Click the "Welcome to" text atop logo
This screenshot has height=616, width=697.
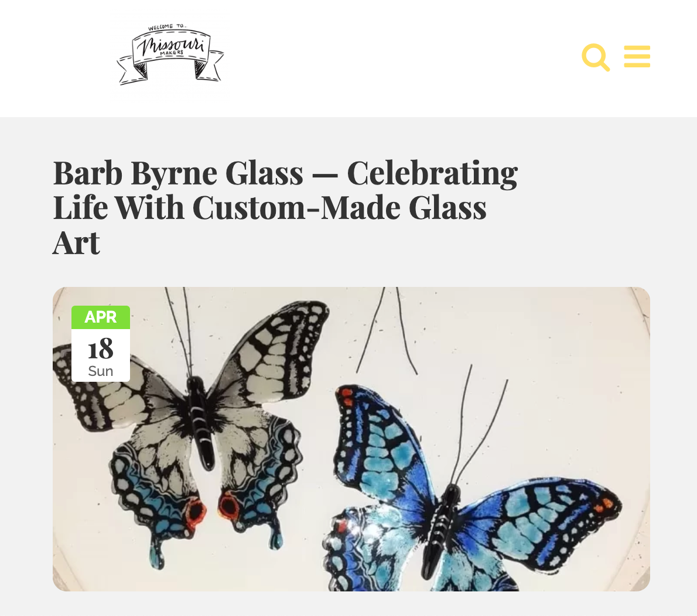167,27
